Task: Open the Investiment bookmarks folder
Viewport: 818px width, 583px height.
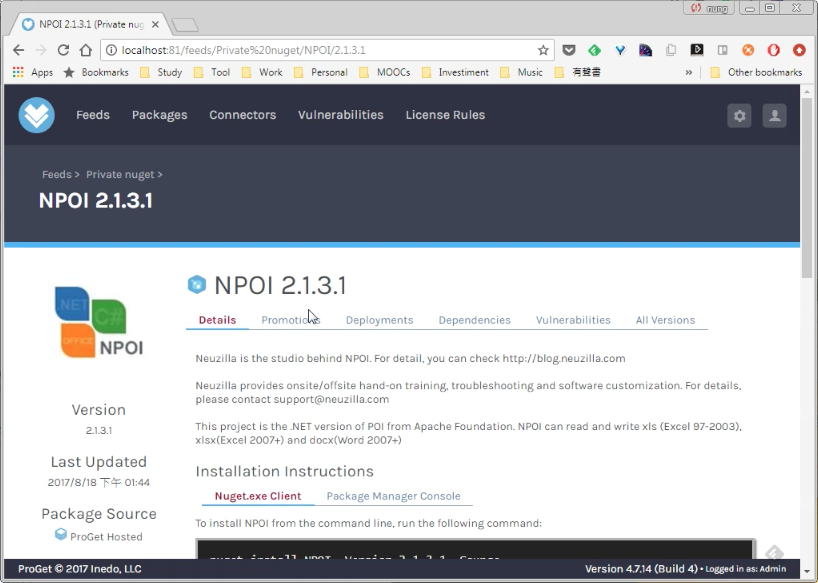Action: coord(455,72)
